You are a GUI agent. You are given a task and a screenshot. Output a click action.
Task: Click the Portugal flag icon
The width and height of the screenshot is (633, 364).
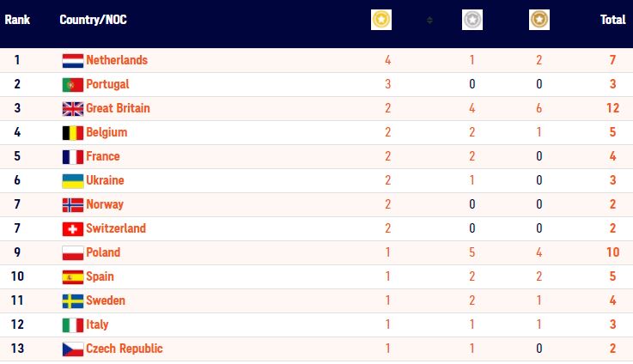[x=72, y=84]
